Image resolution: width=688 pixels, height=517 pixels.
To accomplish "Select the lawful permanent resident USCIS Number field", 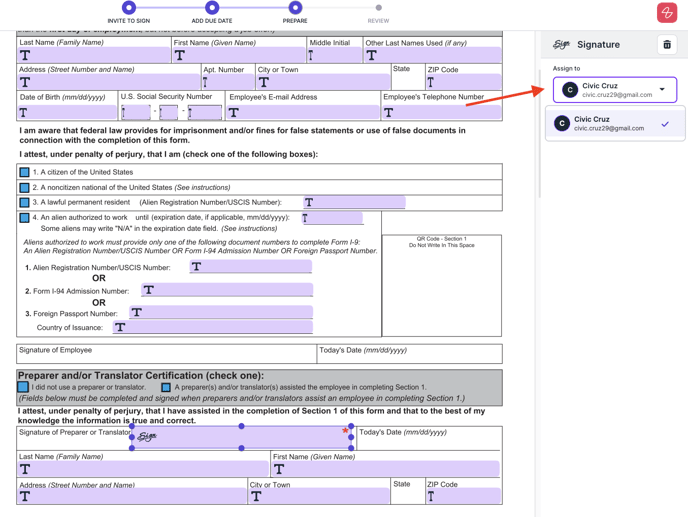I will tap(354, 202).
